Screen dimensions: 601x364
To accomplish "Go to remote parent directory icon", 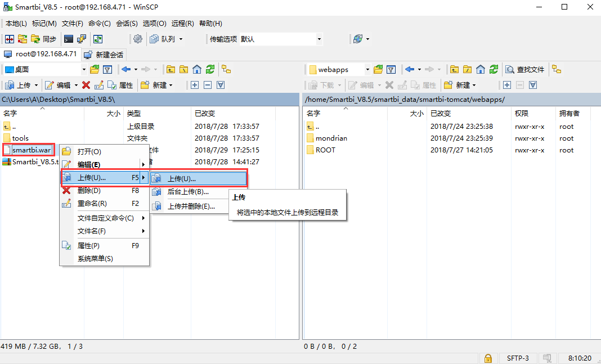I will tap(454, 70).
